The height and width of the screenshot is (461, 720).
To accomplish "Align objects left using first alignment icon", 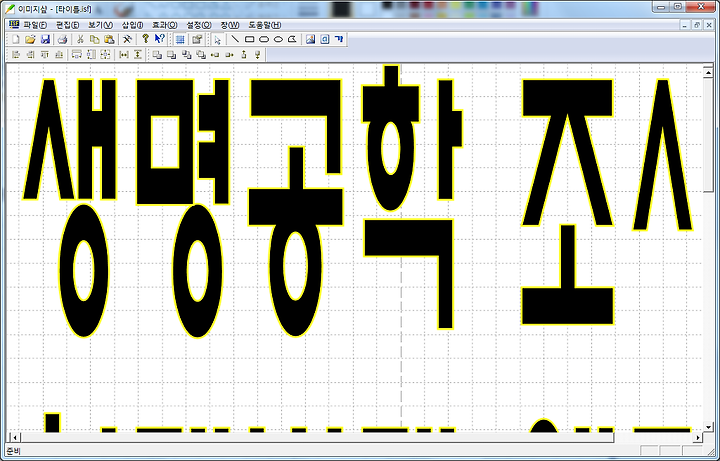I will pos(17,55).
